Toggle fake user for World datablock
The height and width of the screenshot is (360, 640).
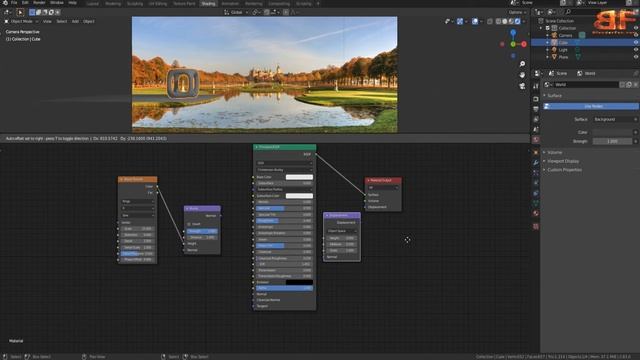point(622,84)
